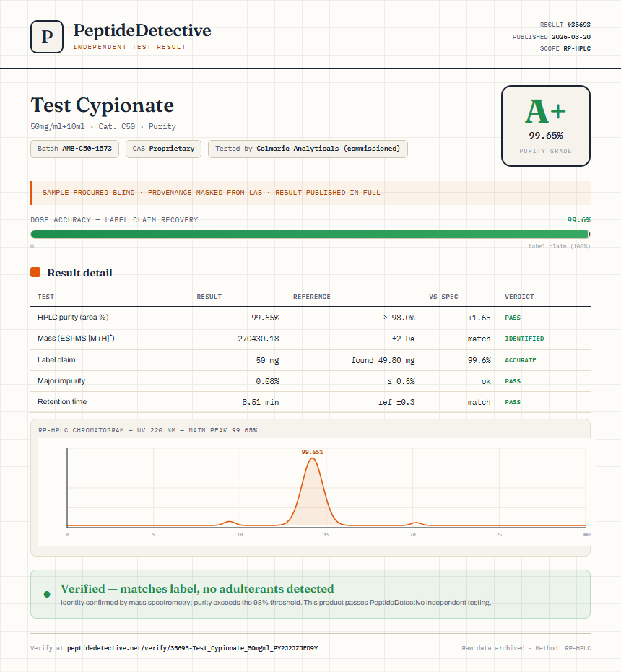Click the VERDICT column header

[519, 297]
